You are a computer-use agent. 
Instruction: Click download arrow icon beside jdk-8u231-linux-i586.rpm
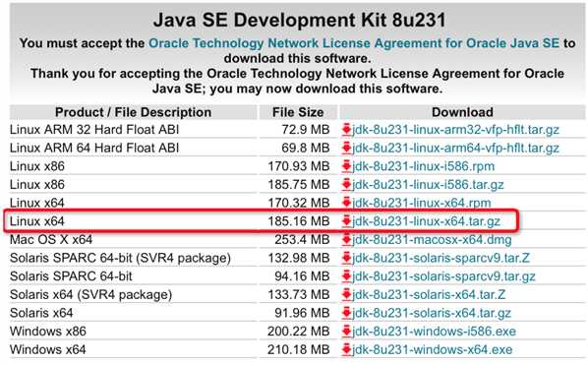point(346,166)
